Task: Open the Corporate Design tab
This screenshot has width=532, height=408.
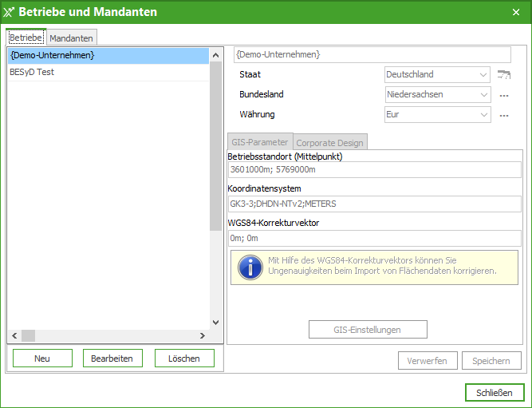Action: coord(329,143)
